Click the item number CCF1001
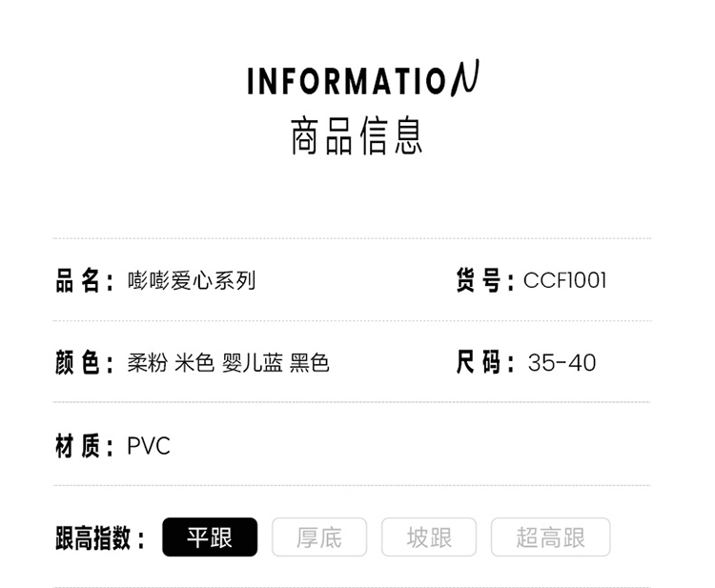Viewport: 715px width, 588px height. [565, 280]
